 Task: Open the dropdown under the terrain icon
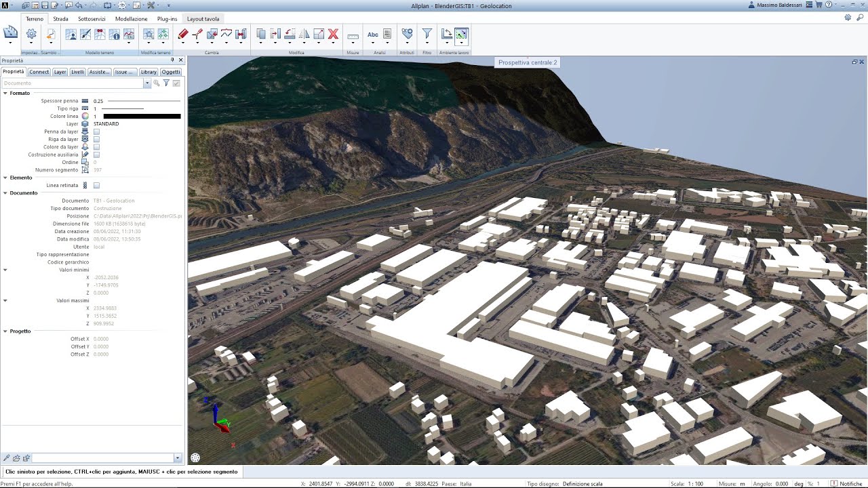[11, 43]
